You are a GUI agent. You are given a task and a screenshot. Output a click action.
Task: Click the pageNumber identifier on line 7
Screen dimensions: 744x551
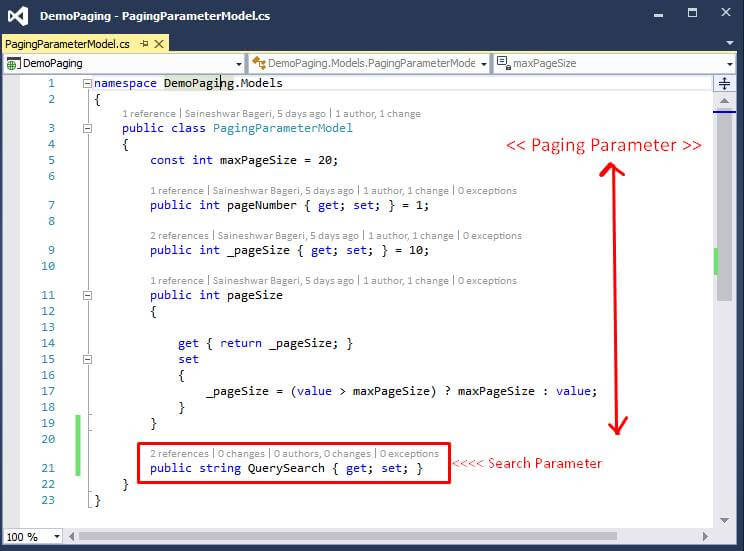261,205
